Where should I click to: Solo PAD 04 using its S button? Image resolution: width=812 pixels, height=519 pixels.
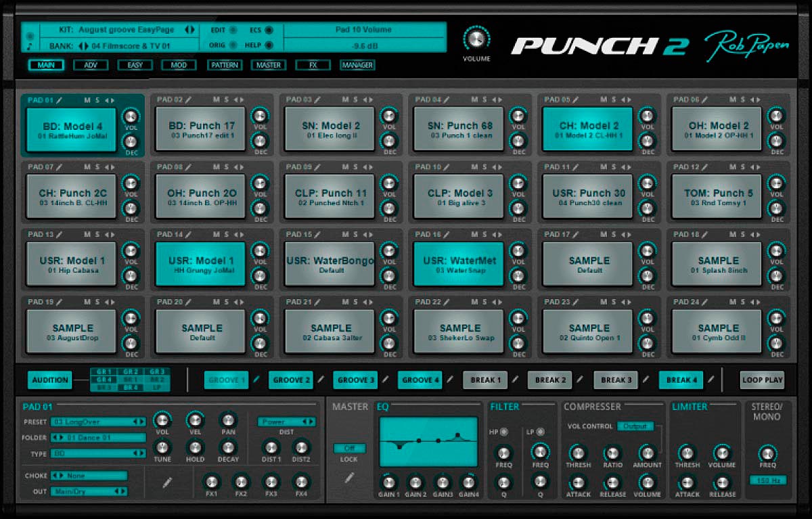(484, 100)
